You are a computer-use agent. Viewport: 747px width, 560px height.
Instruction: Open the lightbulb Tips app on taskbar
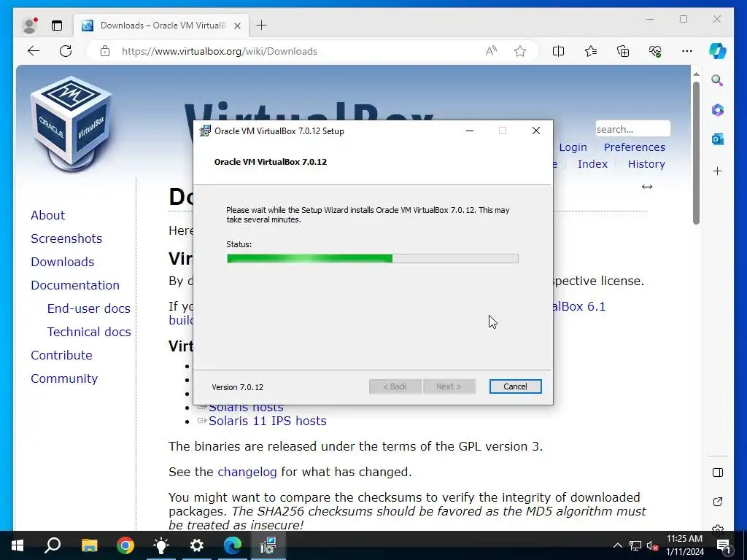161,545
